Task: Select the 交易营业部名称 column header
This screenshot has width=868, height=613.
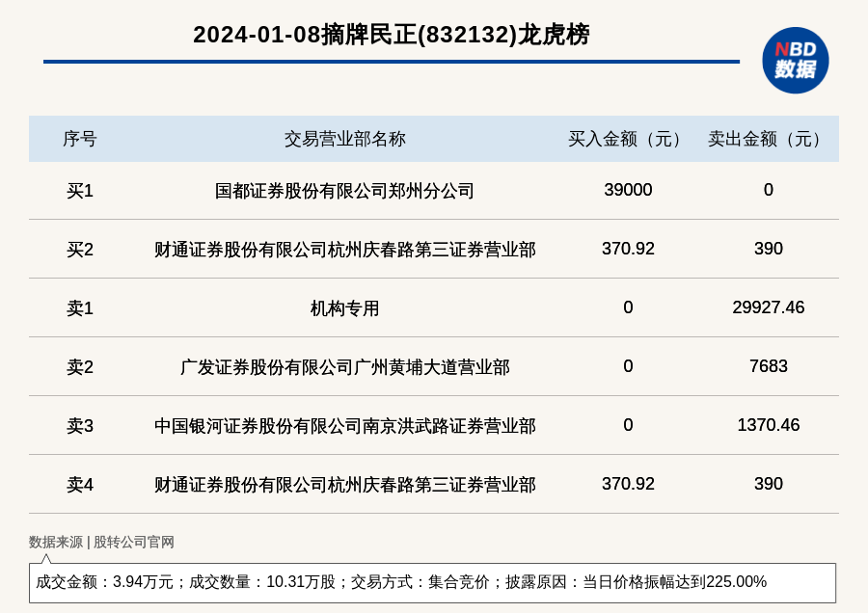Action: point(345,139)
